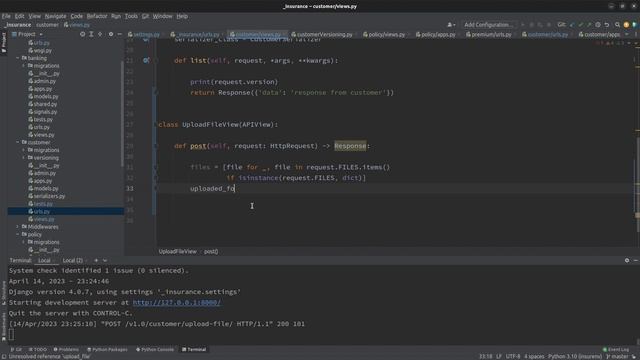The height and width of the screenshot is (360, 640).
Task: Click the orange IDE updates icon
Action: (627, 25)
